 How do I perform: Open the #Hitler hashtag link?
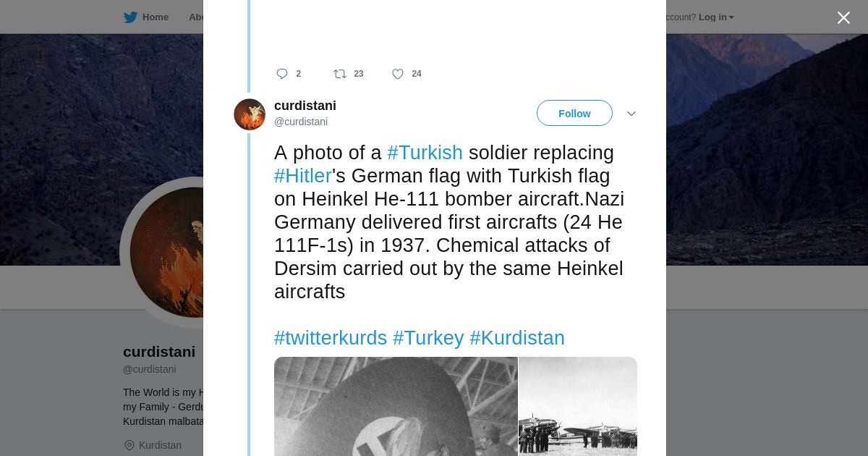coord(302,176)
